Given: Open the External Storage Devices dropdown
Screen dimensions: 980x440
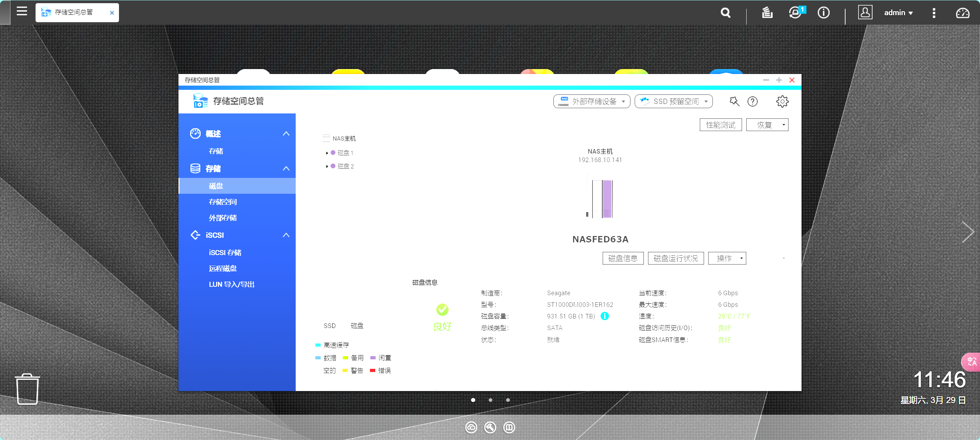Looking at the screenshot, I should [x=591, y=101].
